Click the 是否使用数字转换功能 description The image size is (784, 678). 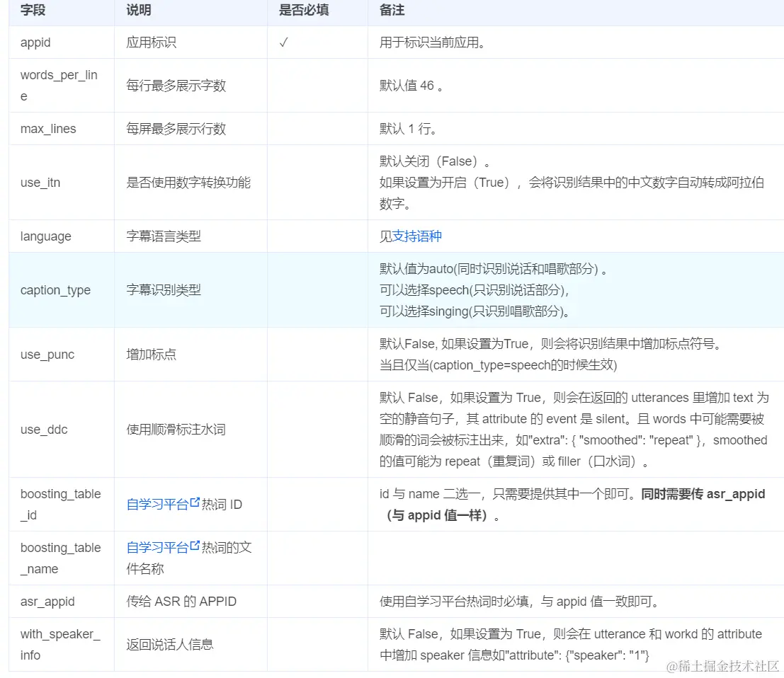188,183
